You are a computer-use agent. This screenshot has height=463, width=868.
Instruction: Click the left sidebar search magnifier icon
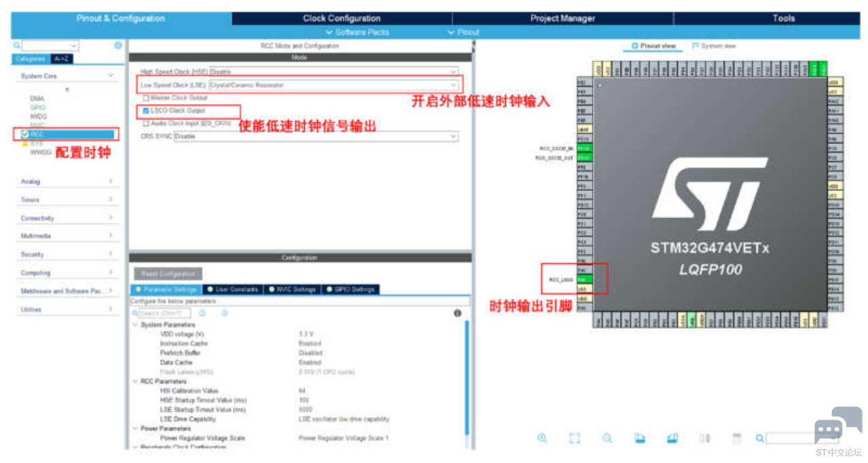tap(16, 46)
